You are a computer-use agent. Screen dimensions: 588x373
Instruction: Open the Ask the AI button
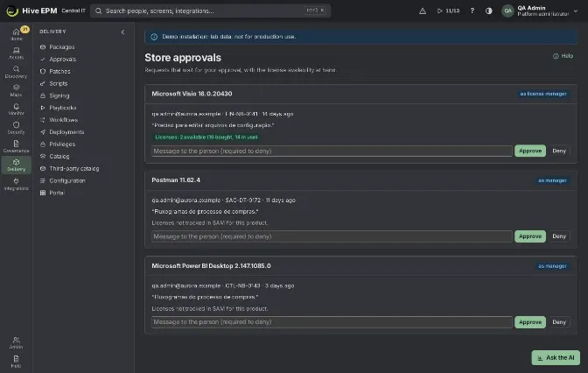point(556,357)
